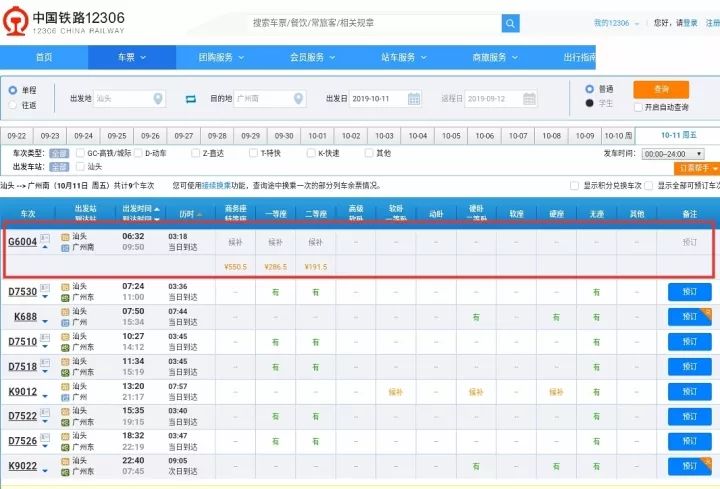Screen dimensions: 720x489
Task: Open My 12306 account dropdown
Action: pos(616,23)
